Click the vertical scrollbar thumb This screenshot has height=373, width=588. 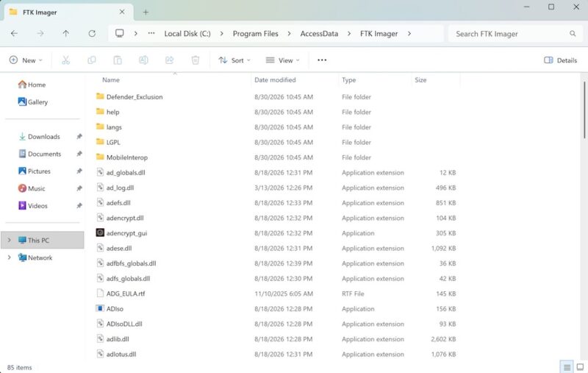[x=584, y=110]
